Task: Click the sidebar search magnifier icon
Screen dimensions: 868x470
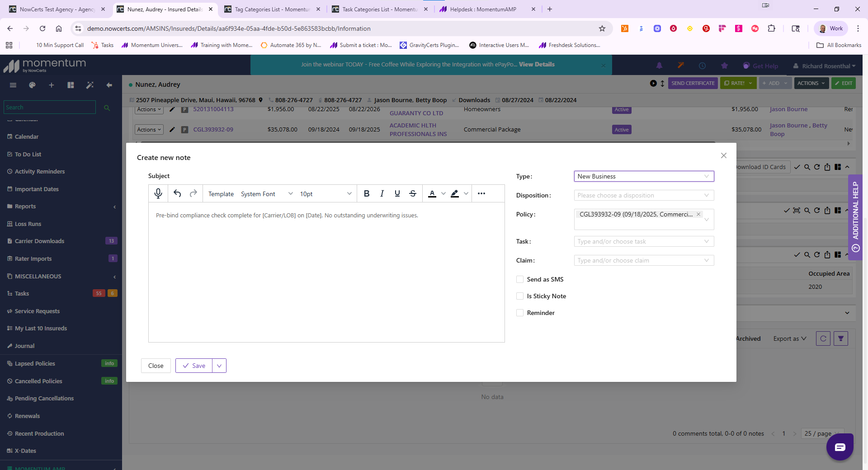Action: 107,108
